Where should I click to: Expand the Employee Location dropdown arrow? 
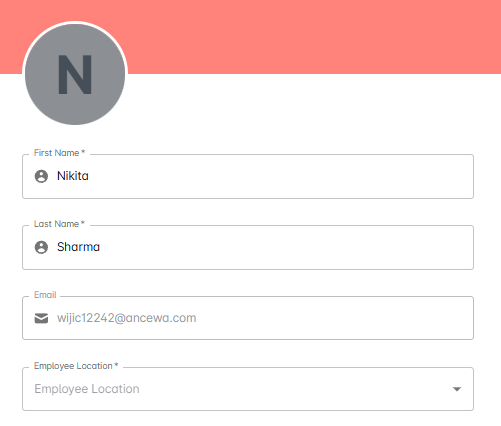[x=457, y=389]
